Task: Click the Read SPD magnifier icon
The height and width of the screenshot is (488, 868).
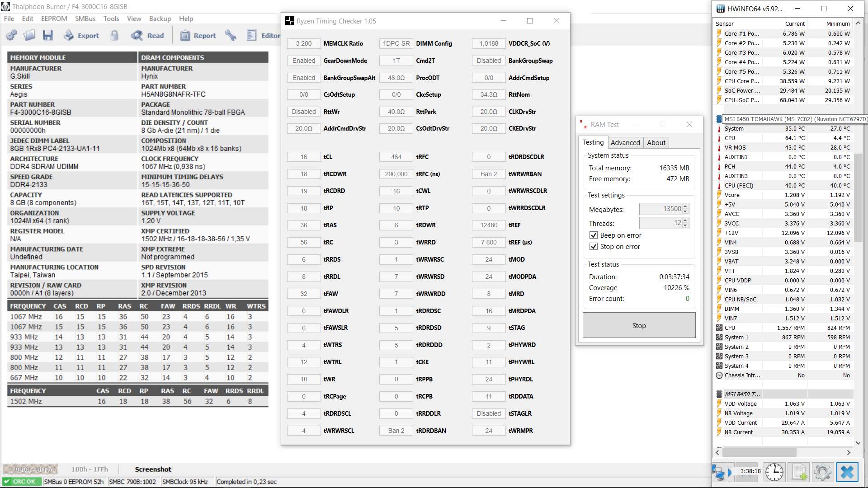Action: click(137, 35)
